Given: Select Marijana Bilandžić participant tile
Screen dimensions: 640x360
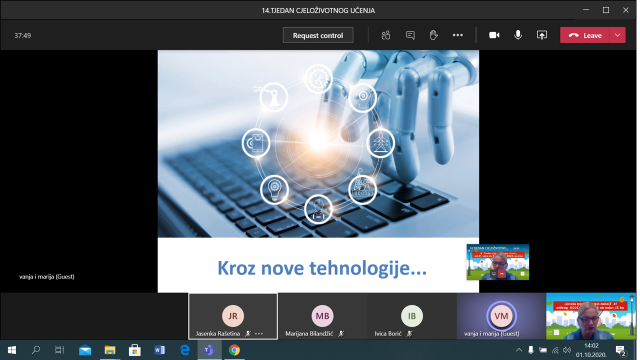Looking at the screenshot, I should pos(322,316).
